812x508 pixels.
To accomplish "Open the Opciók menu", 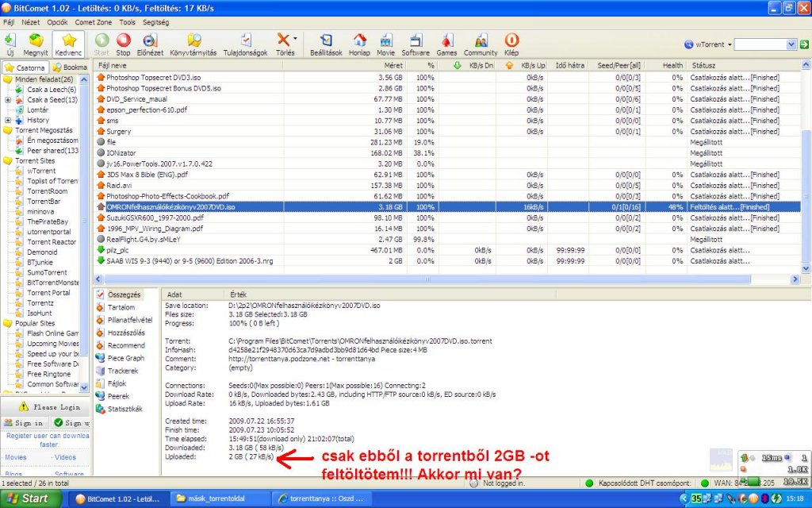I will tap(57, 22).
